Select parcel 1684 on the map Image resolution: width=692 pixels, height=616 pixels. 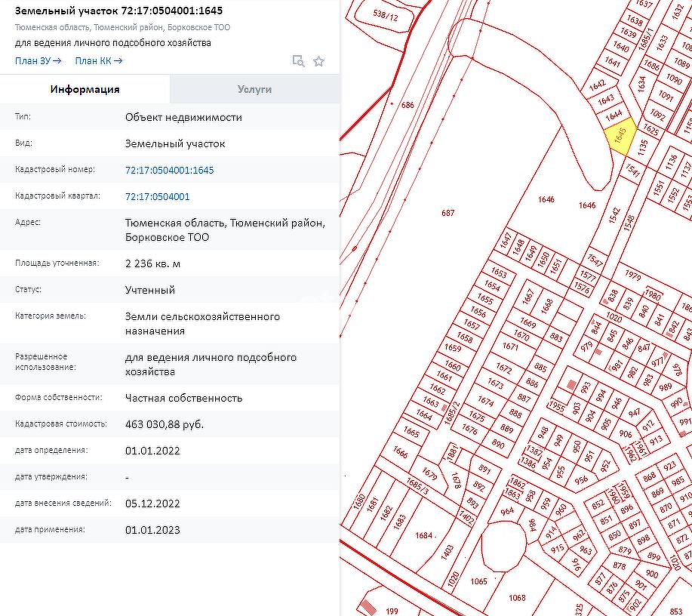click(423, 535)
